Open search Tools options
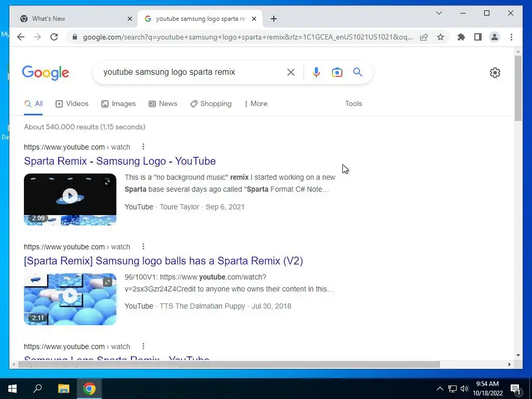 pos(353,104)
